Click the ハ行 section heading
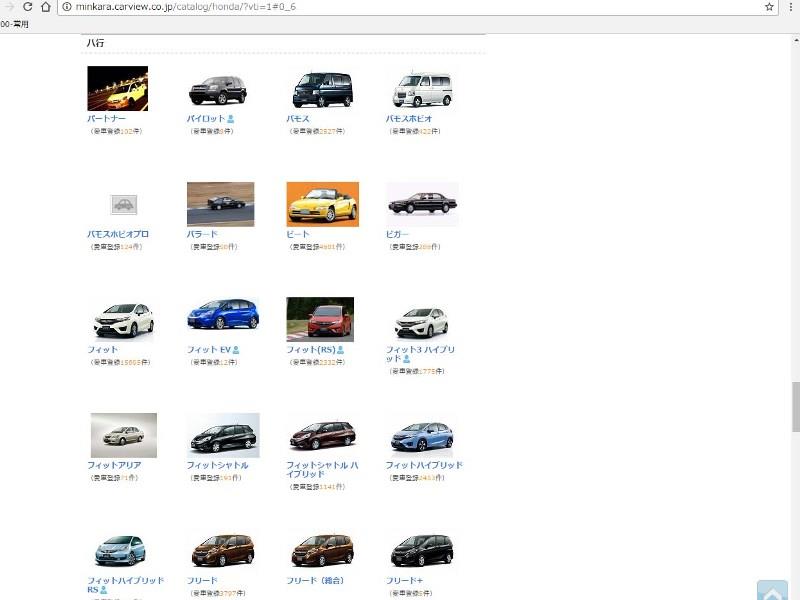Viewport: 800px width, 600px height. click(x=95, y=43)
